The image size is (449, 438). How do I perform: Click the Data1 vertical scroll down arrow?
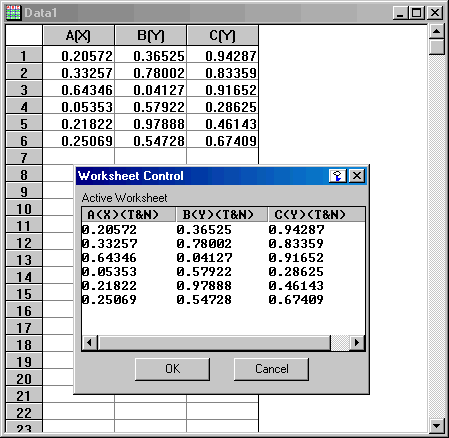pos(436,425)
